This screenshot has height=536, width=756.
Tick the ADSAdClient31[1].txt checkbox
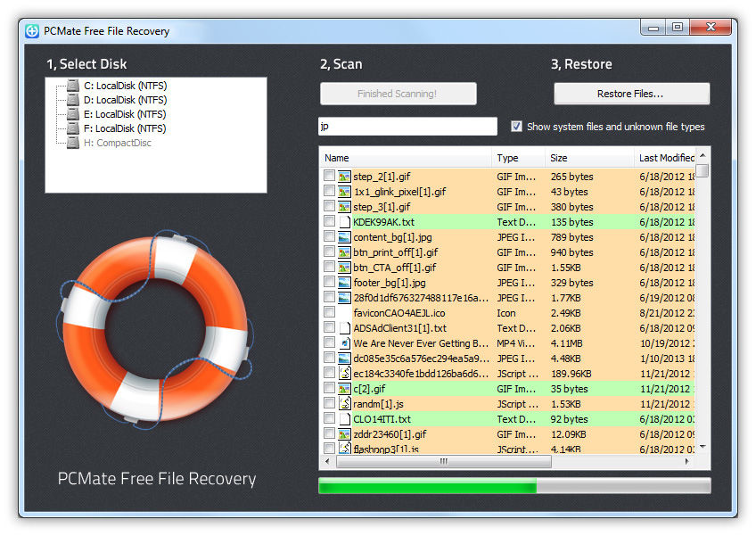tap(329, 327)
